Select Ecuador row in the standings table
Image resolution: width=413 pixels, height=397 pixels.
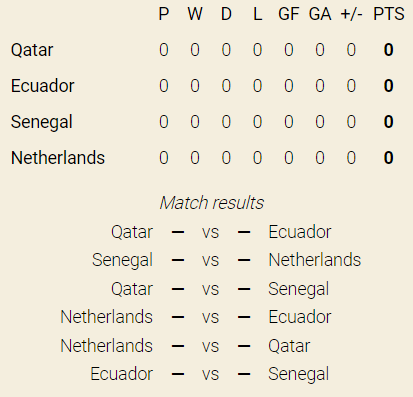(206, 86)
